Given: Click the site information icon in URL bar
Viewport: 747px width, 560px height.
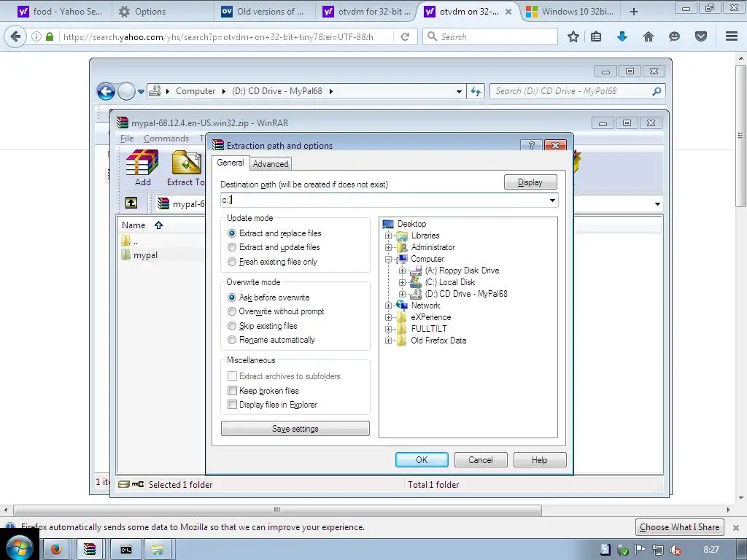Looking at the screenshot, I should tap(36, 36).
